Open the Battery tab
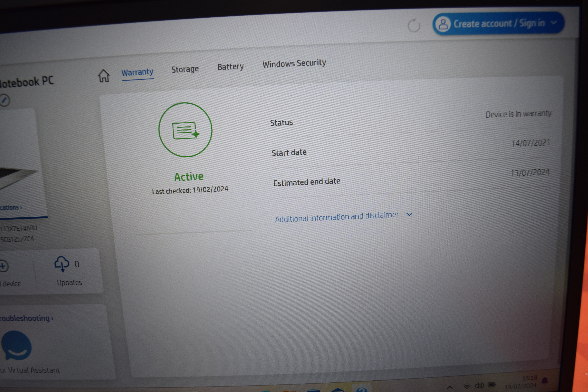 pos(230,67)
